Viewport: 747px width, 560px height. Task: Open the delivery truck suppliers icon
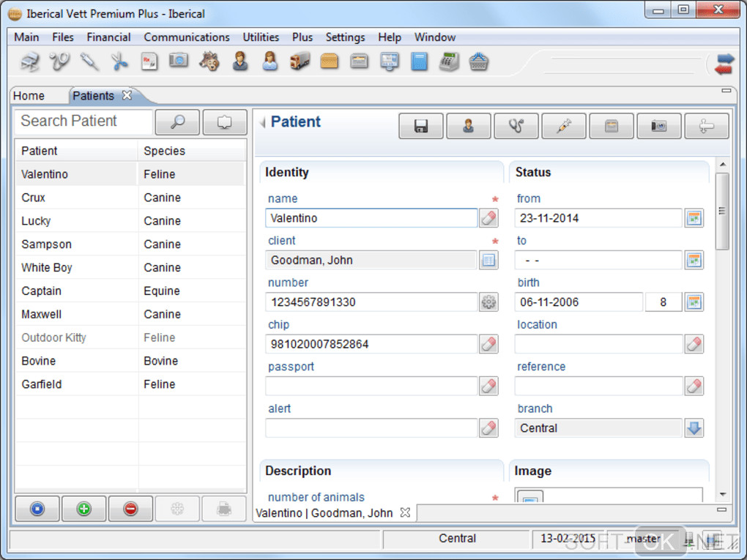[300, 61]
